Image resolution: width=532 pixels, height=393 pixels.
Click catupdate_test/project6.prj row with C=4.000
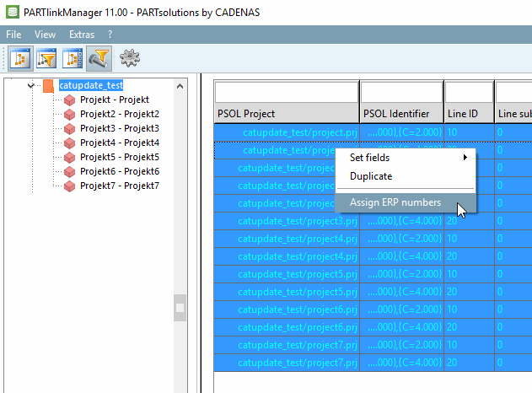click(x=373, y=327)
